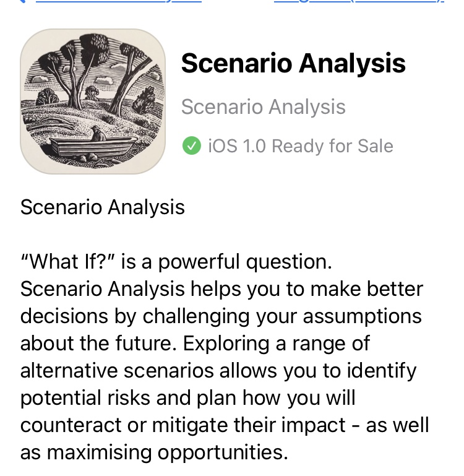Click the line starting "alternative scenarios allows"

(x=218, y=370)
